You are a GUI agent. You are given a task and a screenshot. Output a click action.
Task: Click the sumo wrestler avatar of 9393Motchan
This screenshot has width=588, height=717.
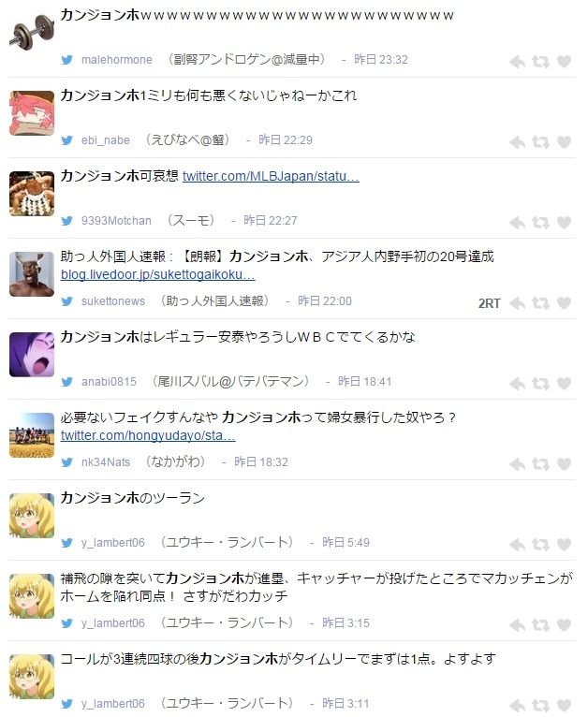[32, 194]
